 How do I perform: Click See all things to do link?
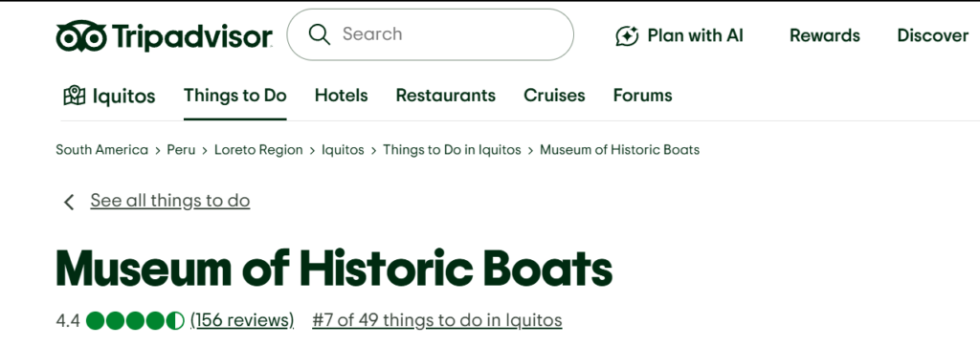pyautogui.click(x=170, y=201)
